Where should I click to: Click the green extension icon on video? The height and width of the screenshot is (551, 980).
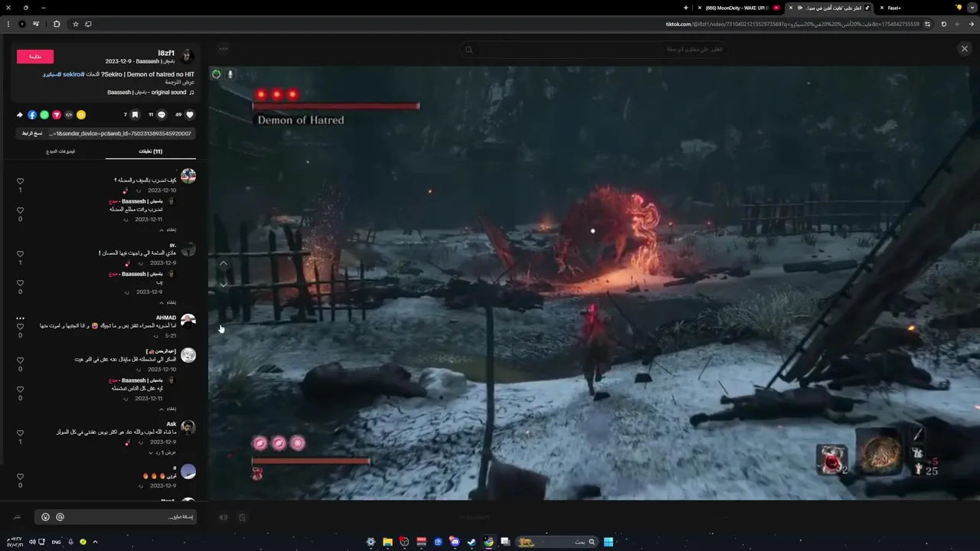(216, 74)
